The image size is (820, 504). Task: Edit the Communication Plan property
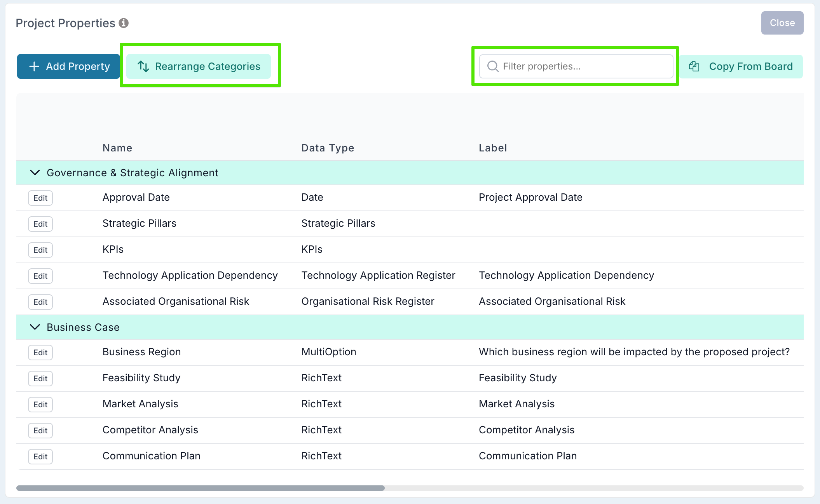[x=40, y=457]
